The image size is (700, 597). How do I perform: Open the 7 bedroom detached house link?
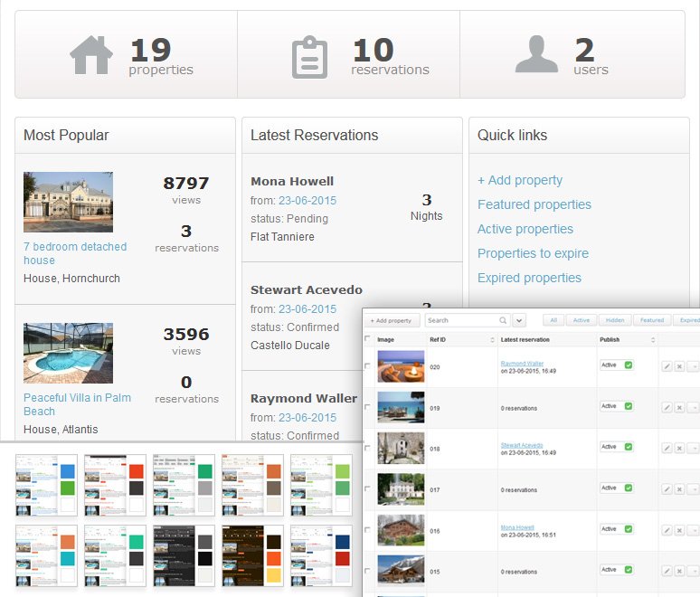(75, 253)
